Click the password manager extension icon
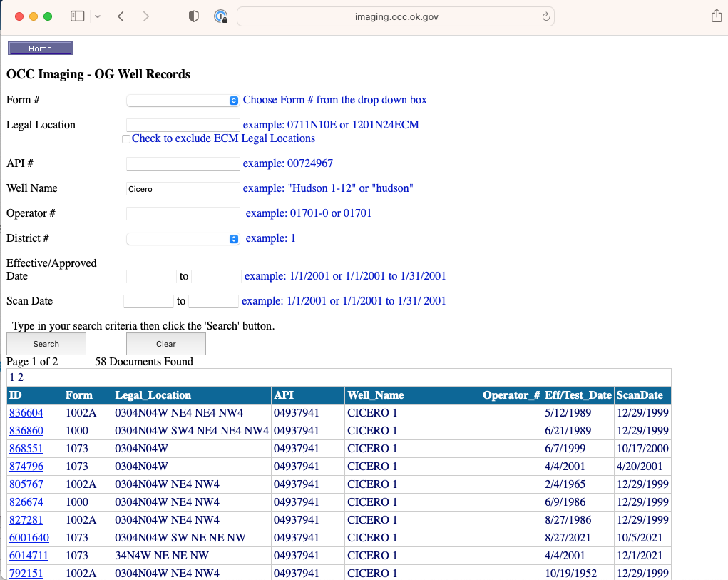 (220, 16)
